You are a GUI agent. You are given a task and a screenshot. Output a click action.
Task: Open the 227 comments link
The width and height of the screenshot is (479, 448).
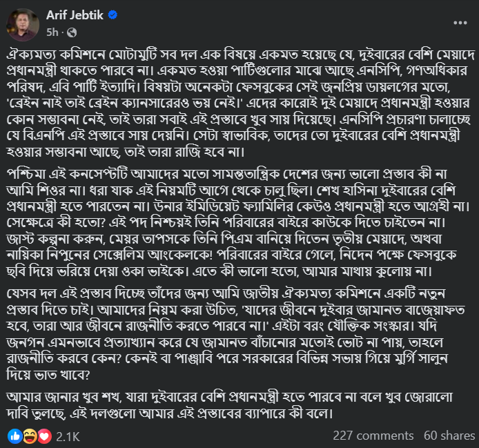(373, 436)
